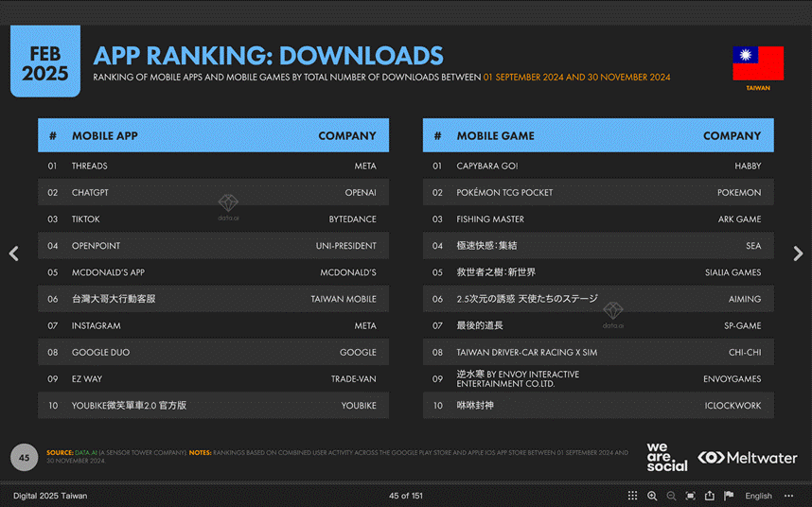Zoom in with the magnifier plus icon
The image size is (812, 507).
[652, 496]
